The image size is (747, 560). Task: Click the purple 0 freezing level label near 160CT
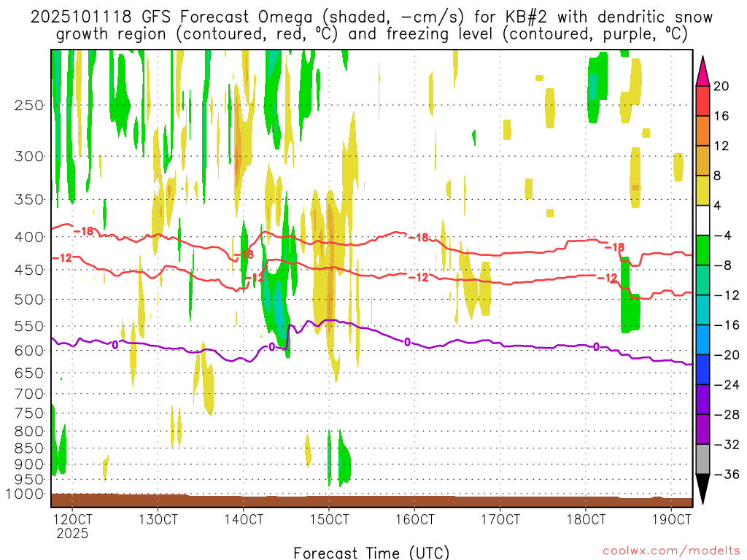pyautogui.click(x=407, y=343)
